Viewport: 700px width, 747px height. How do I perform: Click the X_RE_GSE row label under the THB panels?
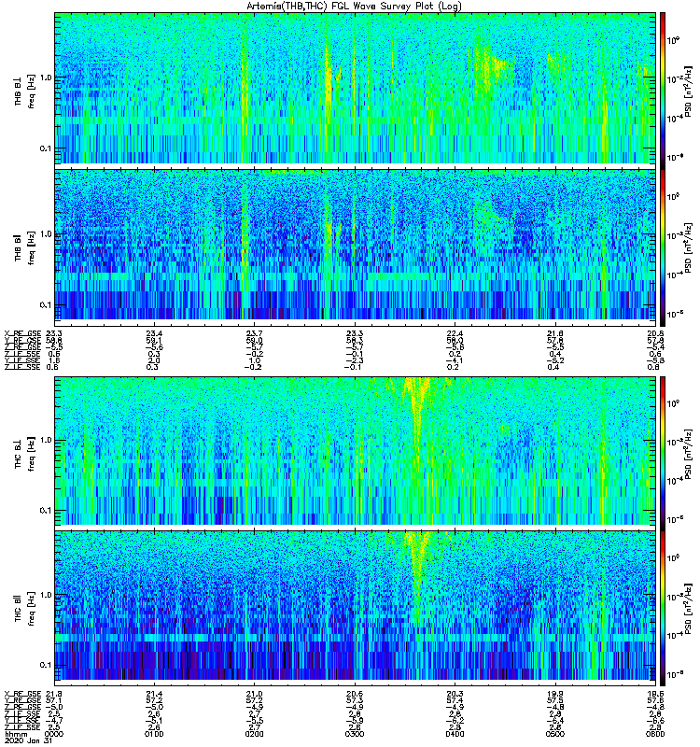coord(22,333)
